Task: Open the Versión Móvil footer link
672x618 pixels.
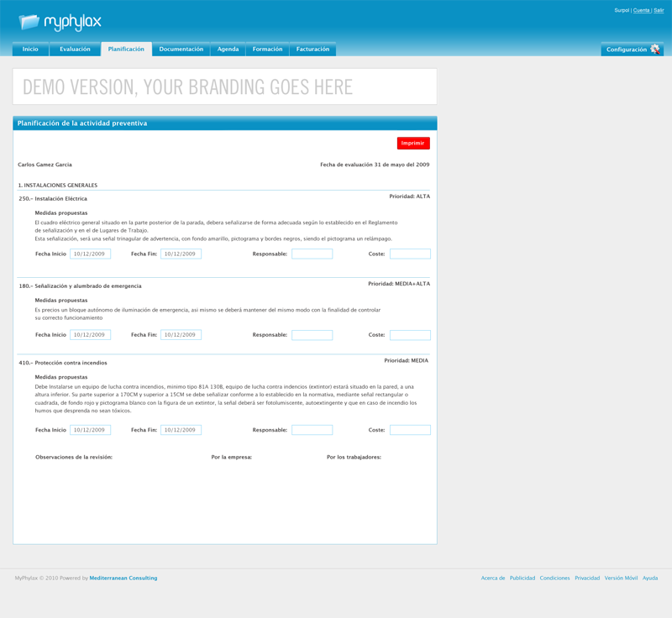Action: (x=621, y=578)
